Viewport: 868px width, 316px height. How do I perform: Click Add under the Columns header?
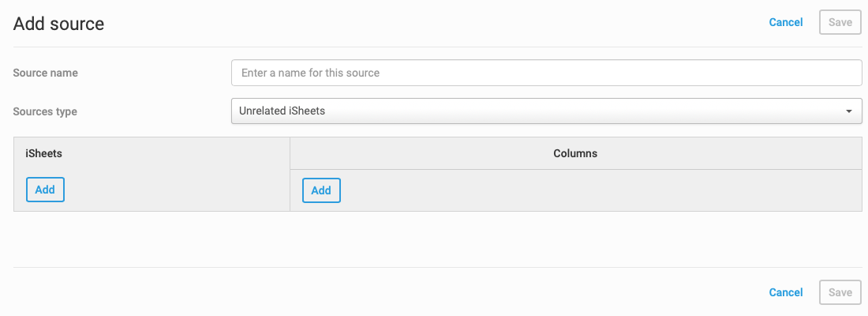(321, 190)
